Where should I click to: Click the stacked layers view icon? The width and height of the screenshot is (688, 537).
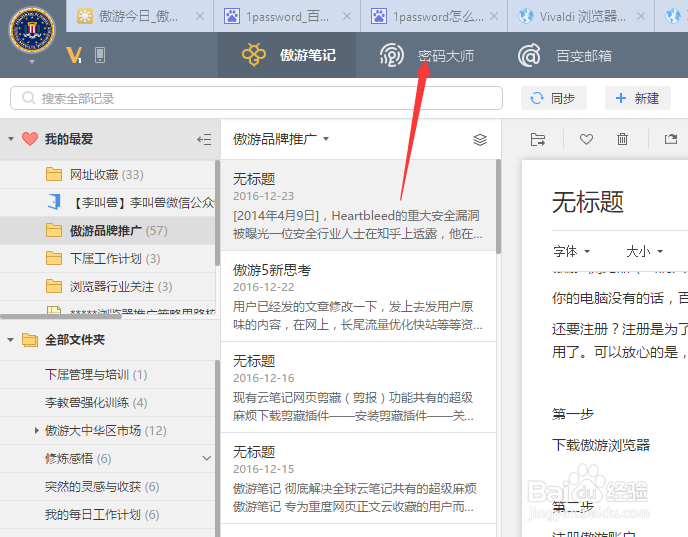tap(480, 140)
